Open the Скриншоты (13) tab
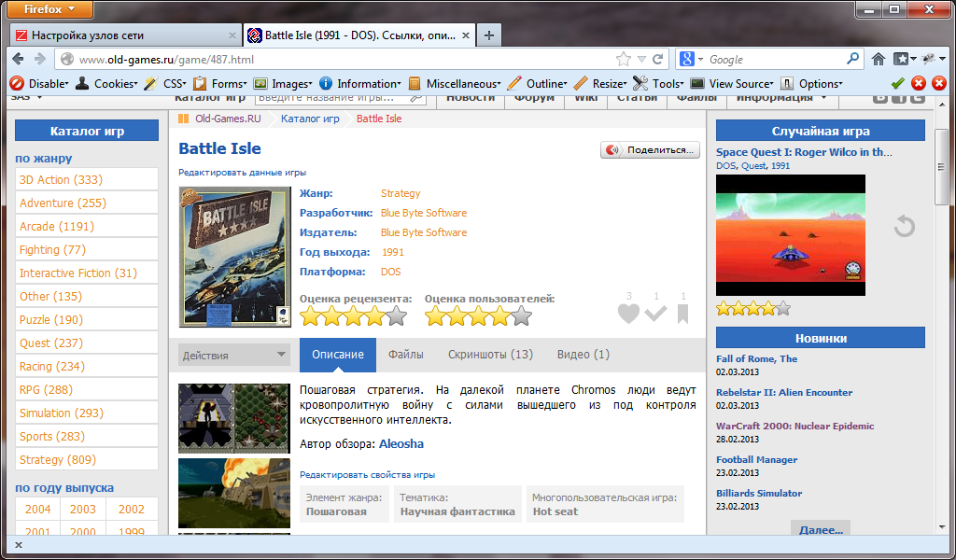 [x=490, y=355]
